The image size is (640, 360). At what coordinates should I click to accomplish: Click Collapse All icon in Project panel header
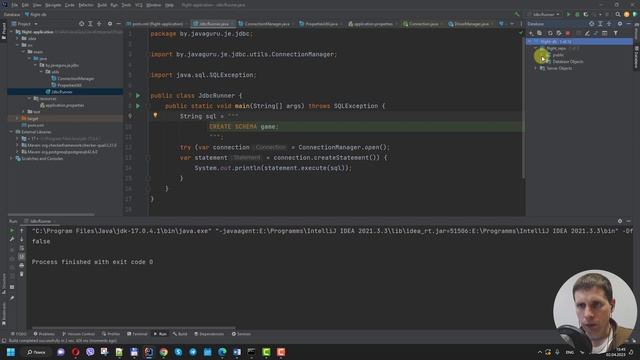(99, 24)
